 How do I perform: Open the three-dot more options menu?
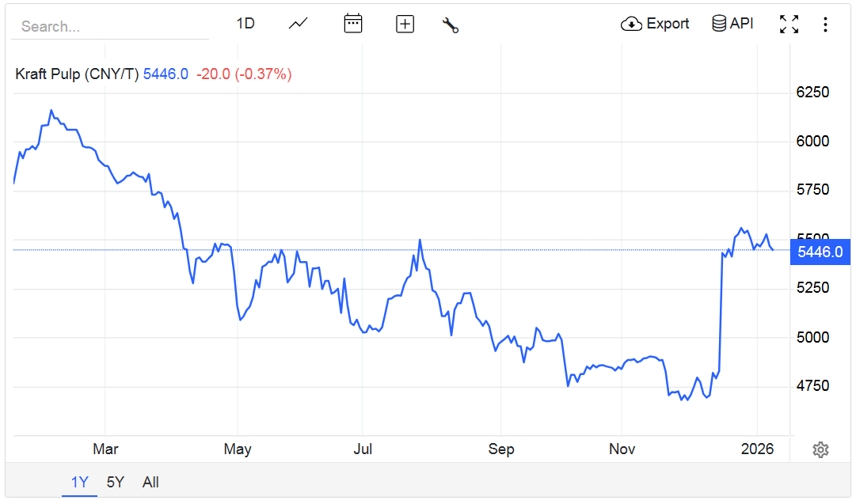(825, 25)
